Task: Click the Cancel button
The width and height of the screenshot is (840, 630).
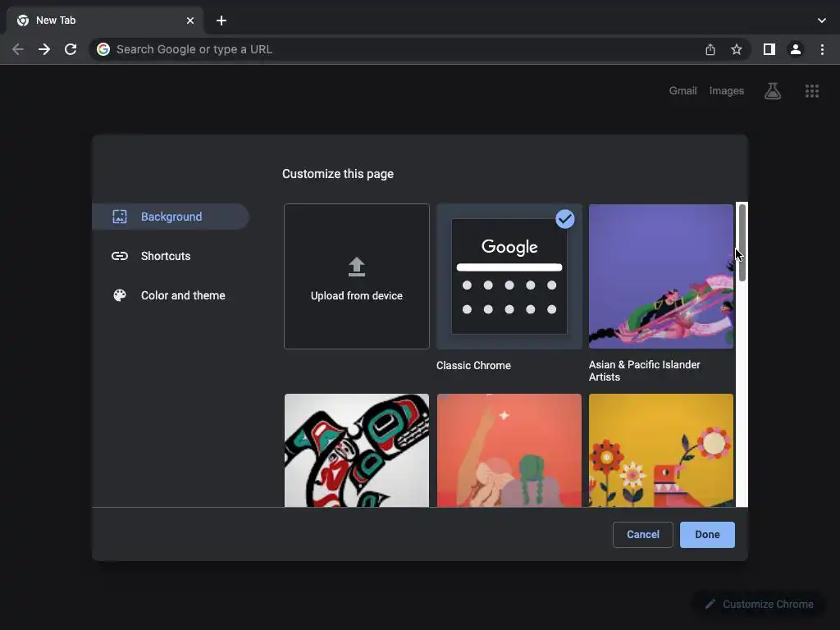Action: (x=643, y=535)
